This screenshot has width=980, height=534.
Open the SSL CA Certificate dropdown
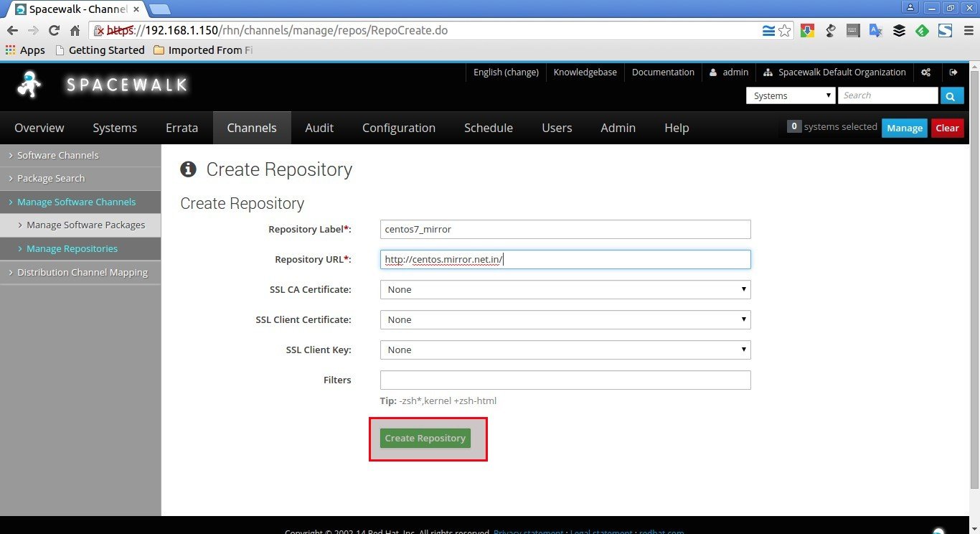(x=565, y=289)
